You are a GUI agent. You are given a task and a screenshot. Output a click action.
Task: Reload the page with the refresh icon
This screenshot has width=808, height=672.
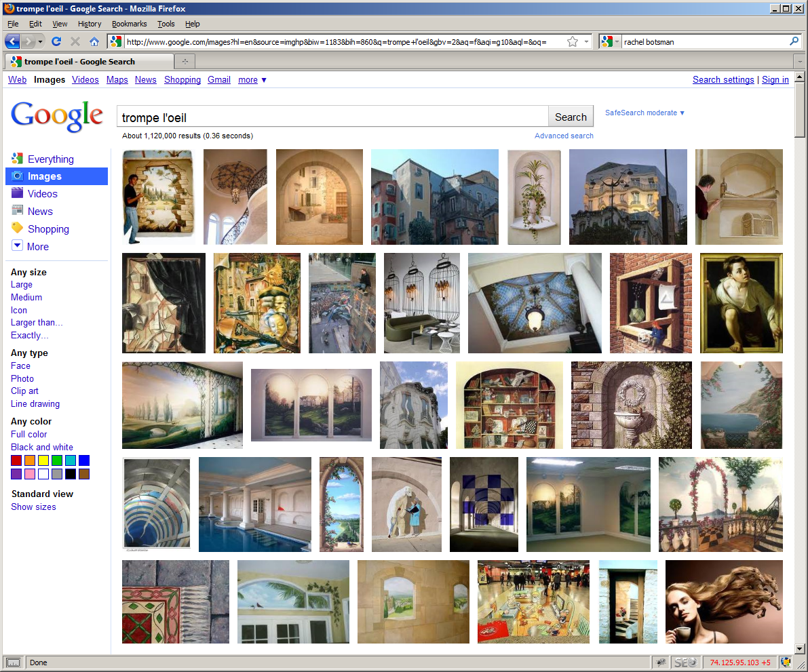[x=57, y=42]
